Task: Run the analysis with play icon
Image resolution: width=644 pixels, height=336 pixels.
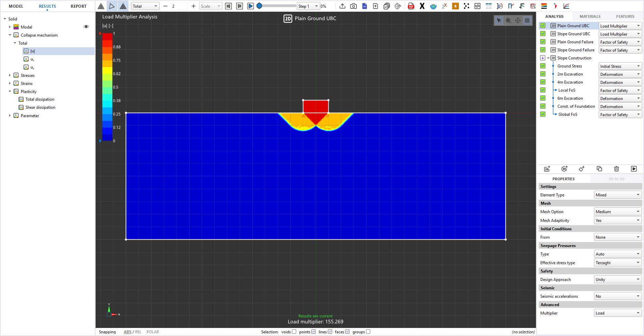Action: pyautogui.click(x=634, y=169)
